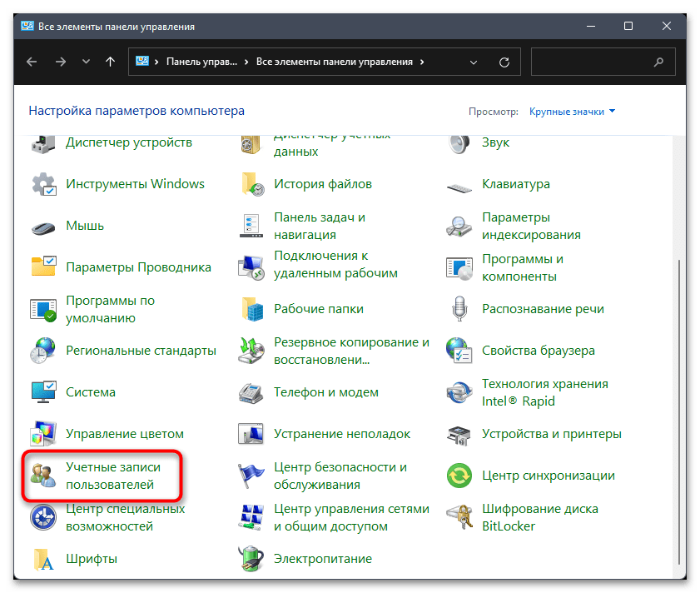This screenshot has width=700, height=593.
Task: Click the search magnifier icon
Action: (x=658, y=62)
